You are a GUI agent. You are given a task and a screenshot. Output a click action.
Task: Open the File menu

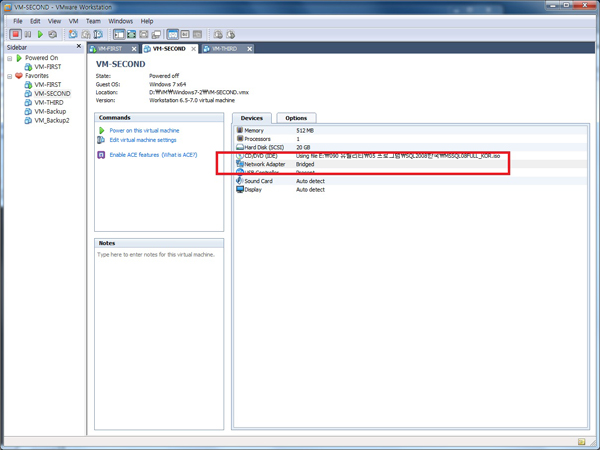pos(18,21)
